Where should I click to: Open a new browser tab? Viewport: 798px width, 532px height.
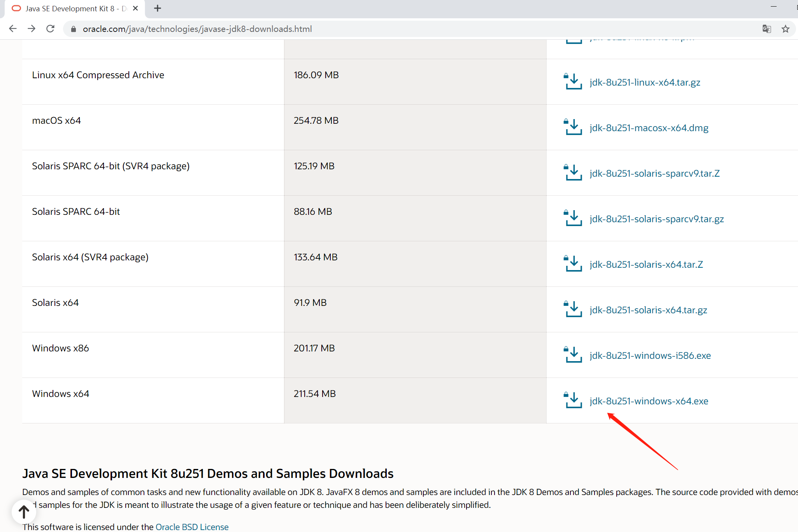[158, 8]
